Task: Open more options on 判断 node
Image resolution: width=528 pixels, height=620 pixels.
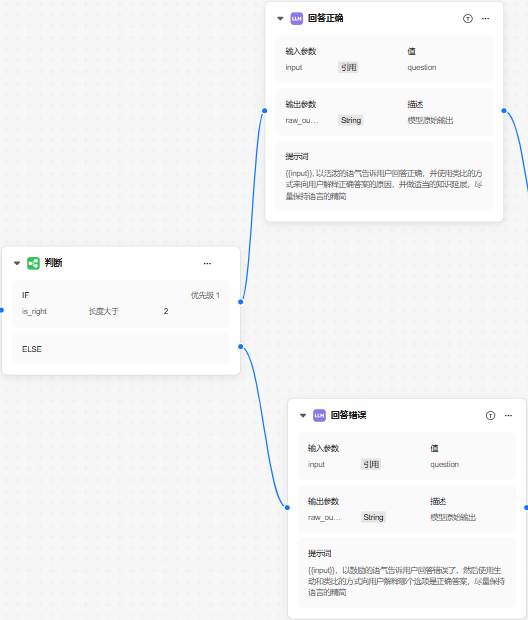Action: coord(207,263)
